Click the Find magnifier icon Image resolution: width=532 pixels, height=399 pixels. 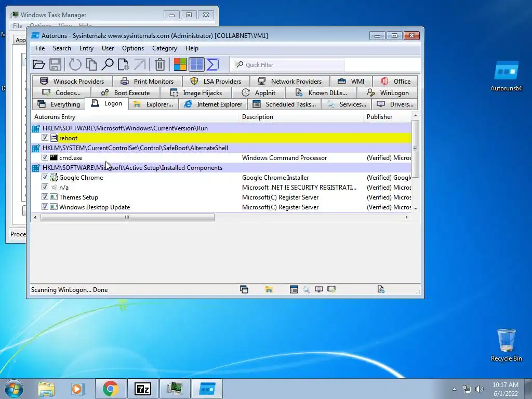(x=107, y=64)
